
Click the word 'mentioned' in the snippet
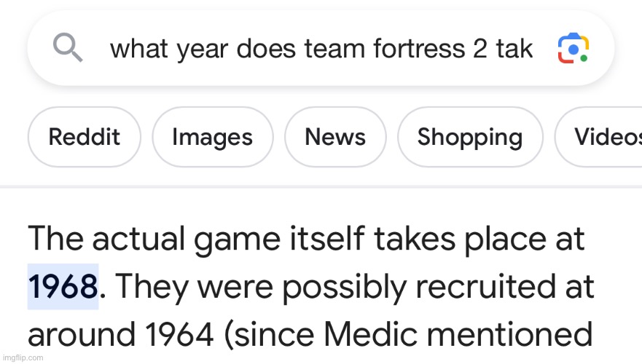coord(510,335)
